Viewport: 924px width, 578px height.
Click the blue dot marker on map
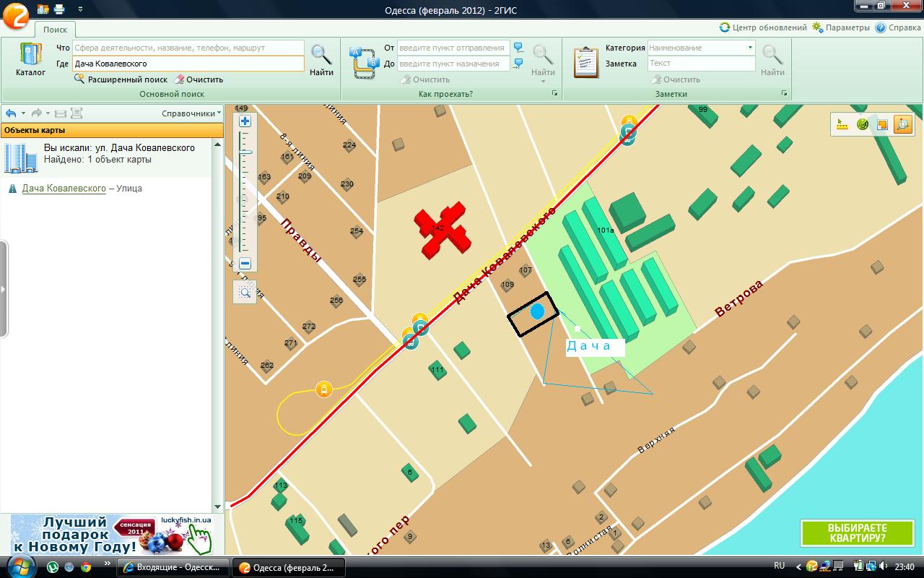point(537,311)
